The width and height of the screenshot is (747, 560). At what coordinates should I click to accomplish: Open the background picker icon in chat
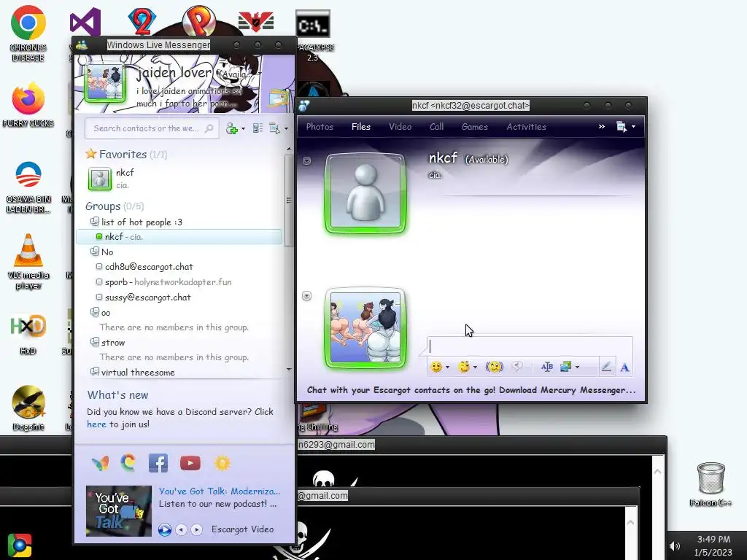coord(566,367)
